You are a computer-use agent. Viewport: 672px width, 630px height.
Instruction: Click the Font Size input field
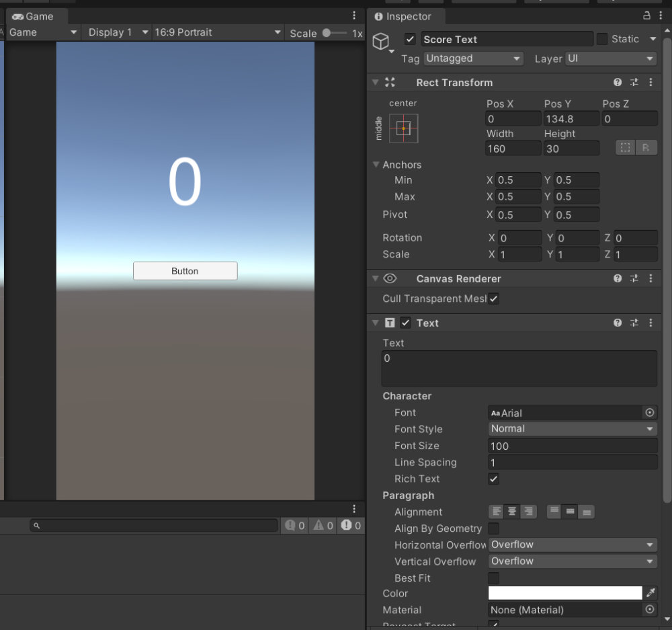(573, 446)
